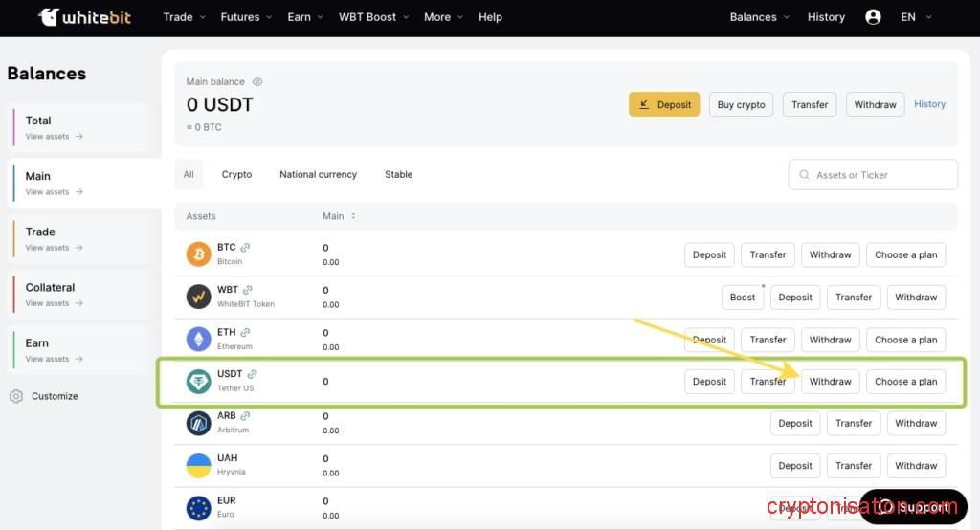Image resolution: width=980 pixels, height=530 pixels.
Task: Click arrow under Collateral View assets
Action: [x=78, y=303]
